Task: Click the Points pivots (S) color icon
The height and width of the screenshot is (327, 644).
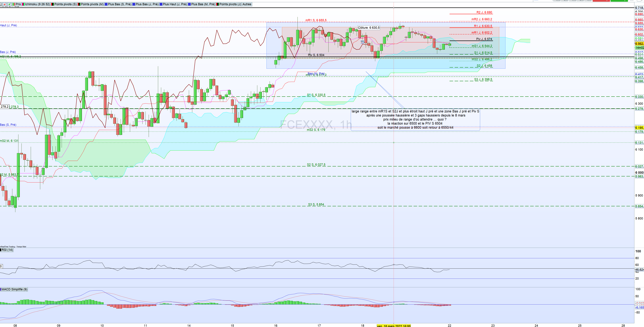Action: pos(53,4)
